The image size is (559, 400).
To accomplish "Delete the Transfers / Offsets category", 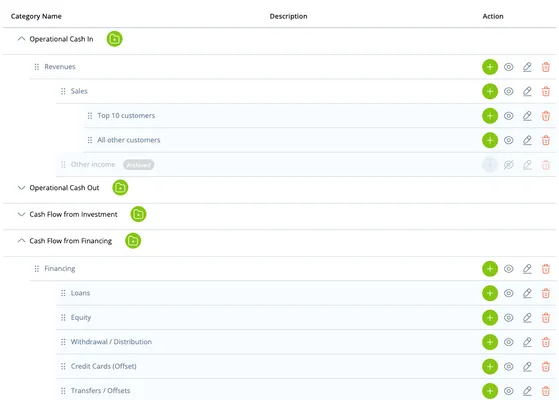I will [546, 391].
